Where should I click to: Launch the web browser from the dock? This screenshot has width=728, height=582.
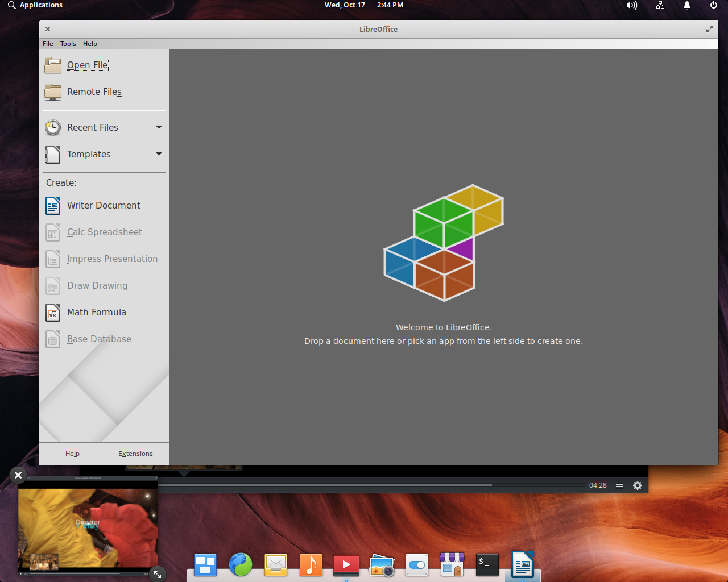241,565
